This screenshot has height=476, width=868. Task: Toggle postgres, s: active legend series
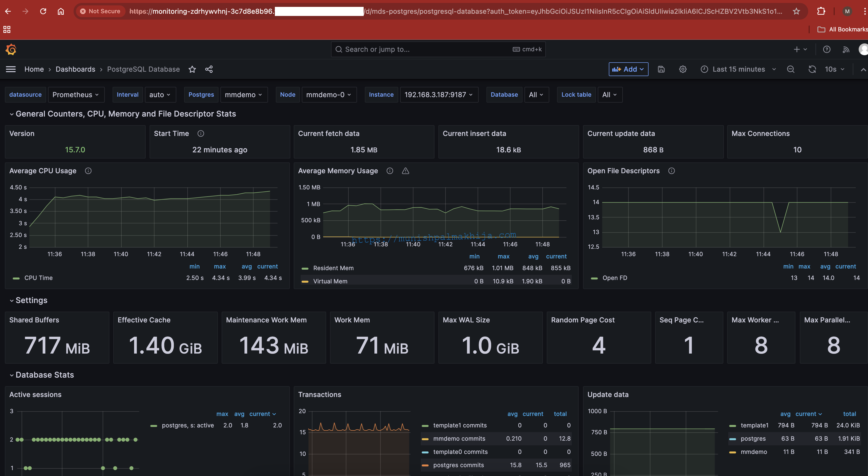pyautogui.click(x=188, y=425)
